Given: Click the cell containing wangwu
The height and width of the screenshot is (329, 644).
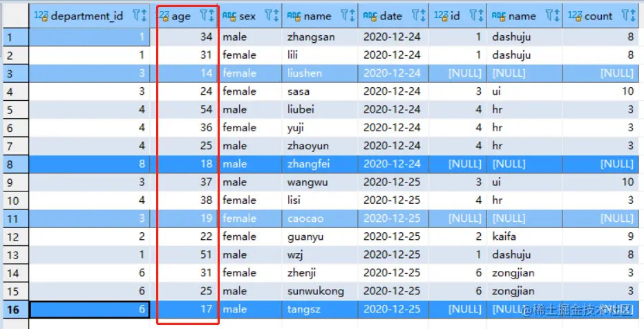Looking at the screenshot, I should (x=320, y=182).
